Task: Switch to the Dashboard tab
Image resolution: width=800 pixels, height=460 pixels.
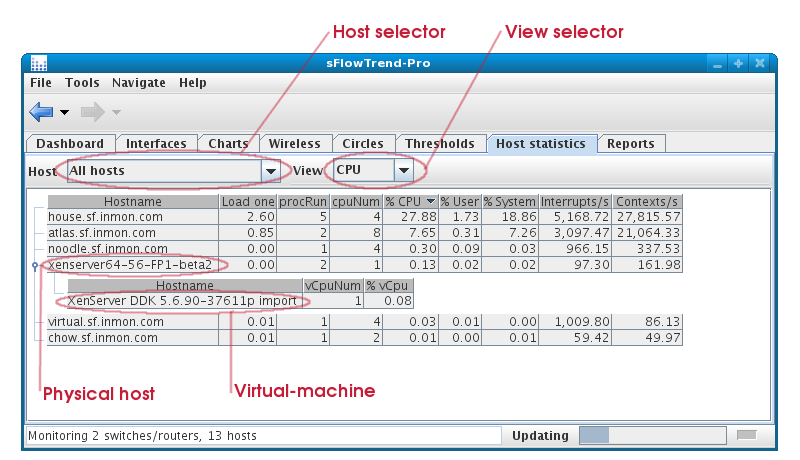Action: 70,144
